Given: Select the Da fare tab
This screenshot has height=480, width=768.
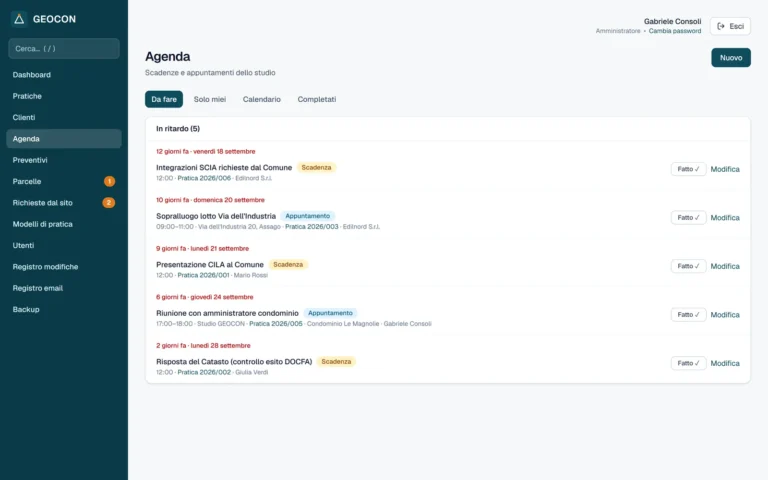Looking at the screenshot, I should coord(164,99).
